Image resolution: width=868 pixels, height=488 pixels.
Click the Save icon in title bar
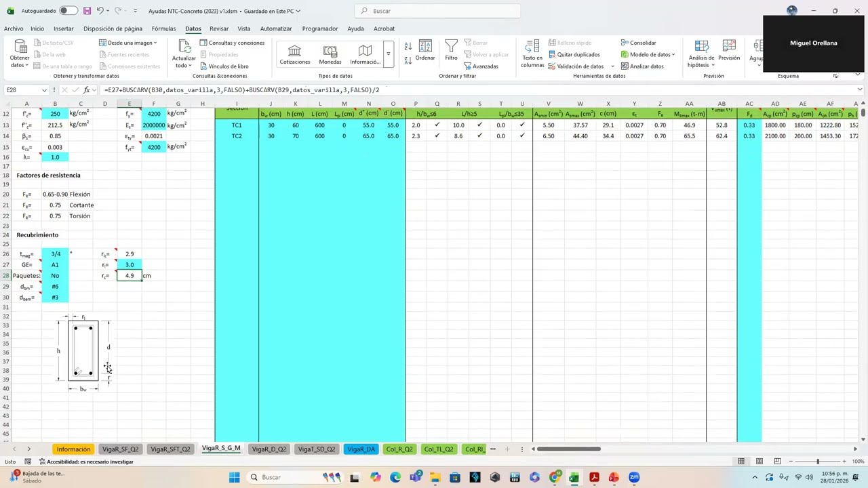[87, 11]
